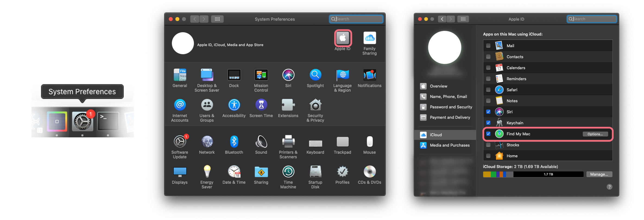644x220 pixels.
Task: Open Find My Mac Options button
Action: (x=595, y=134)
